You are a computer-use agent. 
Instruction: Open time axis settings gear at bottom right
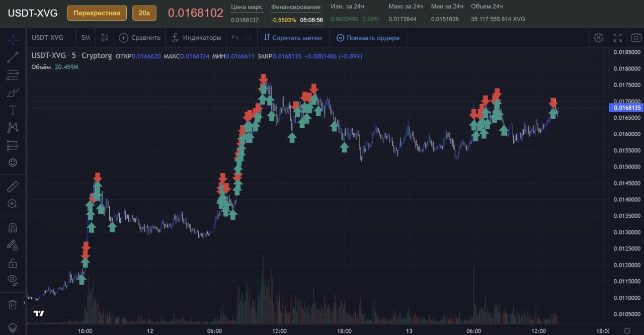point(626,330)
